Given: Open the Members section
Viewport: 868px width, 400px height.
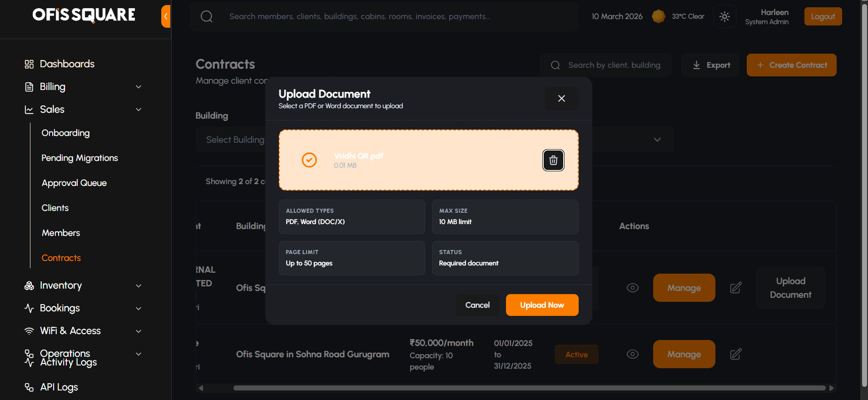Looking at the screenshot, I should point(61,233).
